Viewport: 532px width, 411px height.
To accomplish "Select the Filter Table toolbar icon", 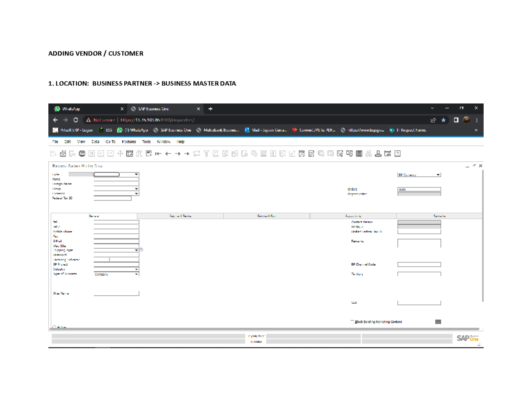I will [x=207, y=153].
